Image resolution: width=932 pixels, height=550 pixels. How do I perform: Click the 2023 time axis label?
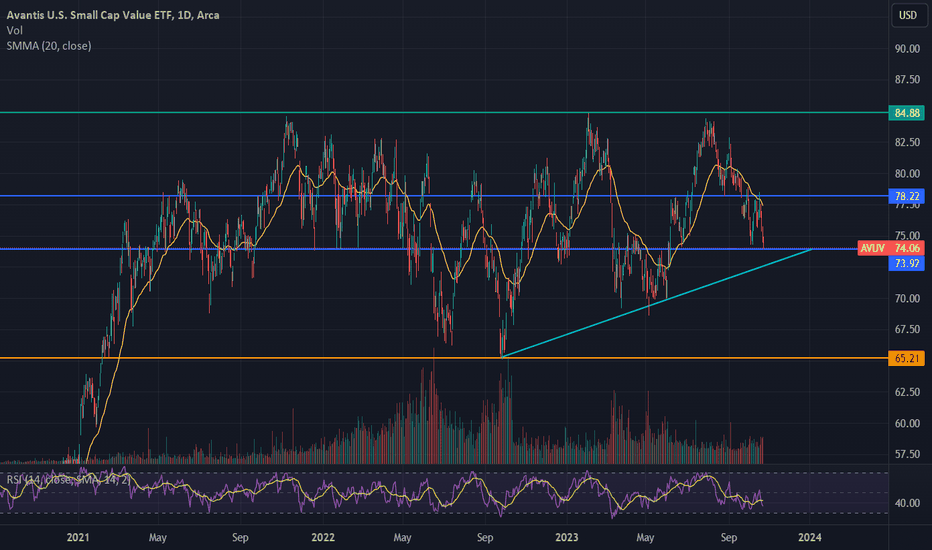[566, 538]
